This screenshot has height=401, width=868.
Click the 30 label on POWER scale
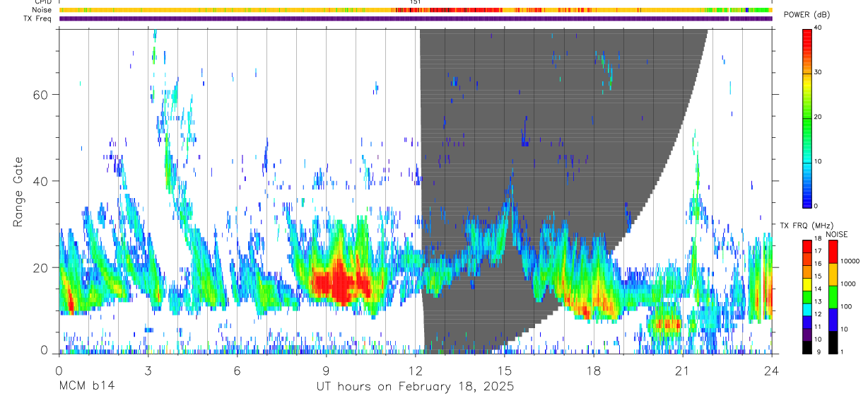tap(818, 73)
